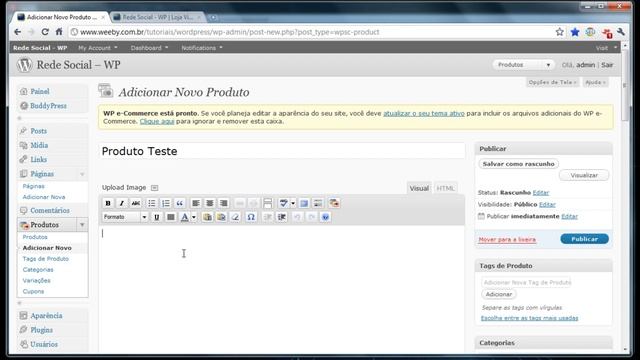Image resolution: width=640 pixels, height=360 pixels.
Task: Align text right
Action: tap(223, 203)
